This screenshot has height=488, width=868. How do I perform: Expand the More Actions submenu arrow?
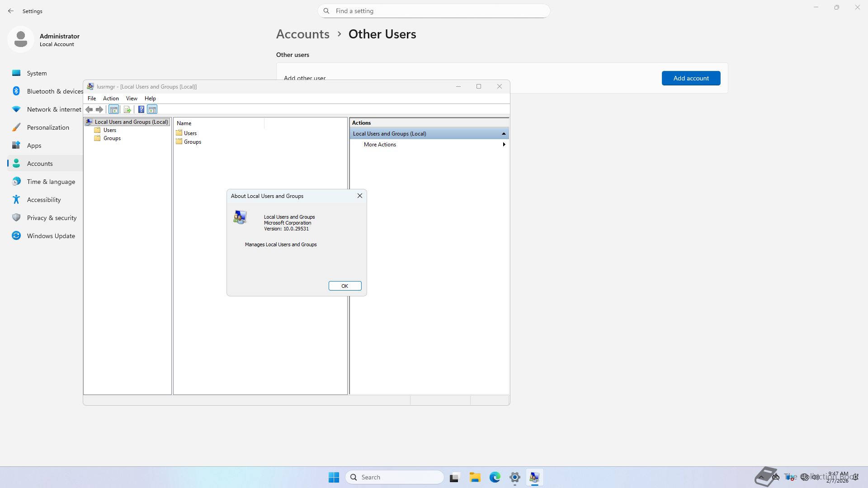pyautogui.click(x=504, y=145)
